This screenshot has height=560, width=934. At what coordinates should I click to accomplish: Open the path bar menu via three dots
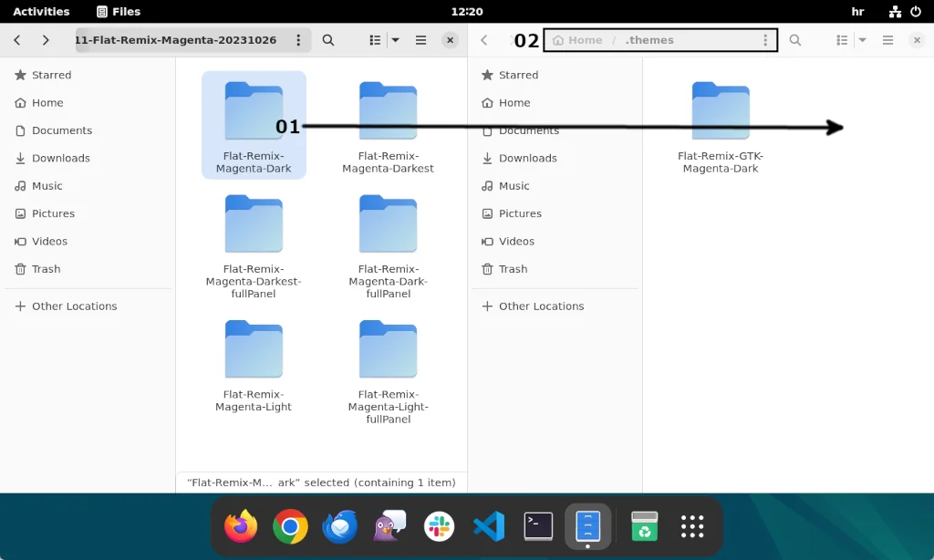coord(297,40)
